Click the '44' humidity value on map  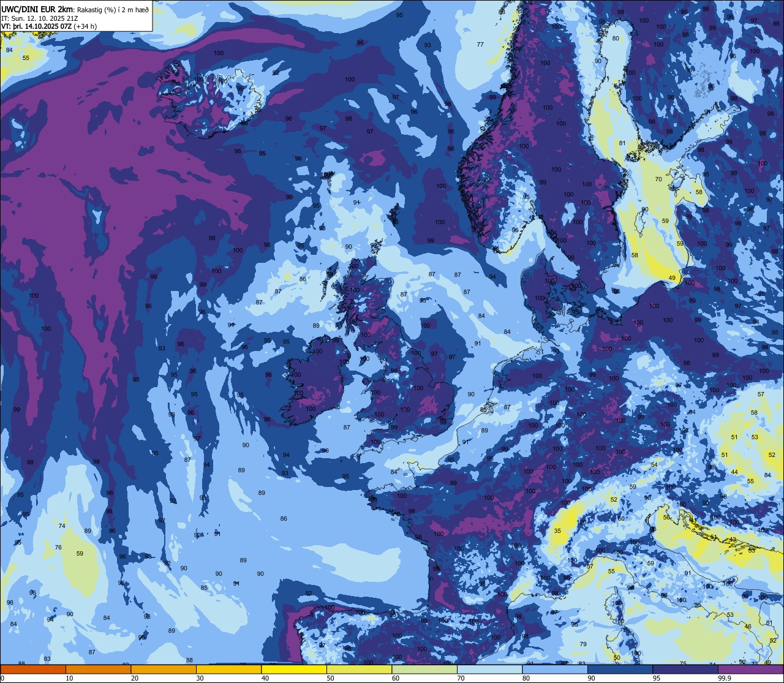(734, 472)
